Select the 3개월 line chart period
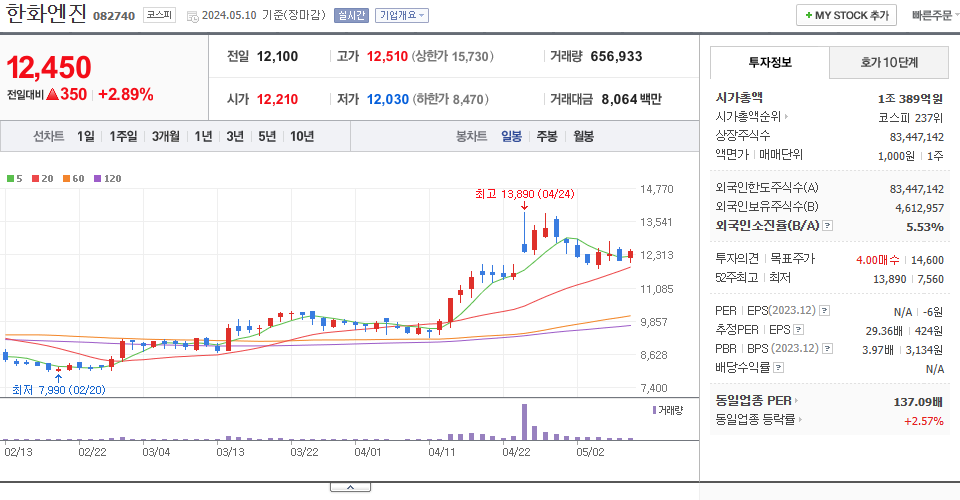 point(166,136)
